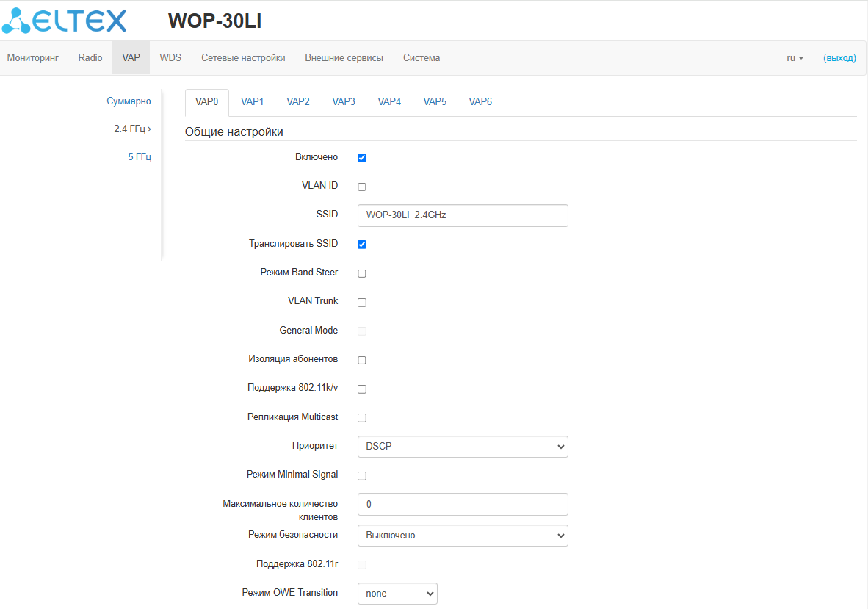The image size is (868, 609).
Task: Click the (выход) logout link
Action: click(839, 57)
